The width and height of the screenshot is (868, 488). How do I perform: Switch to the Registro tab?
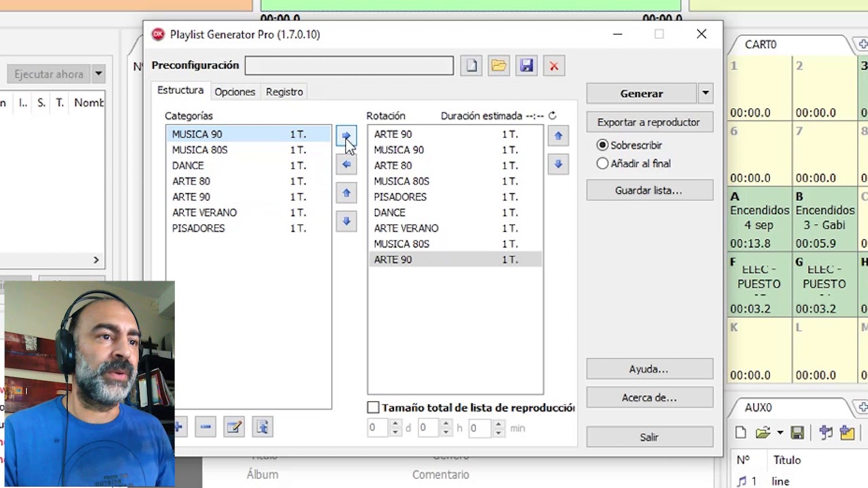(284, 91)
